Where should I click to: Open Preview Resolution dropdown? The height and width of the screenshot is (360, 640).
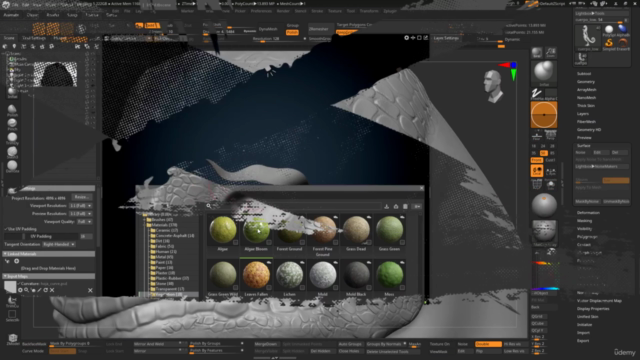pyautogui.click(x=80, y=213)
